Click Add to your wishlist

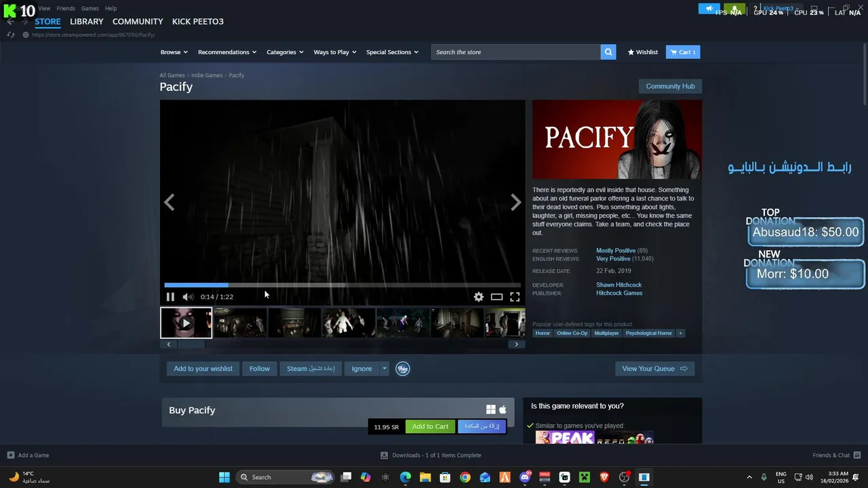point(203,369)
